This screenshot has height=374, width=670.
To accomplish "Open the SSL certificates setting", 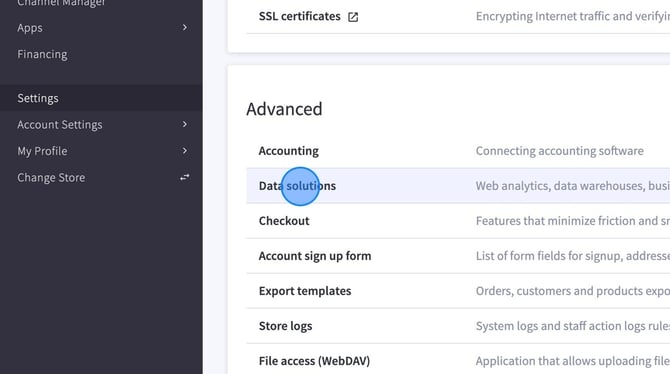I will 300,16.
